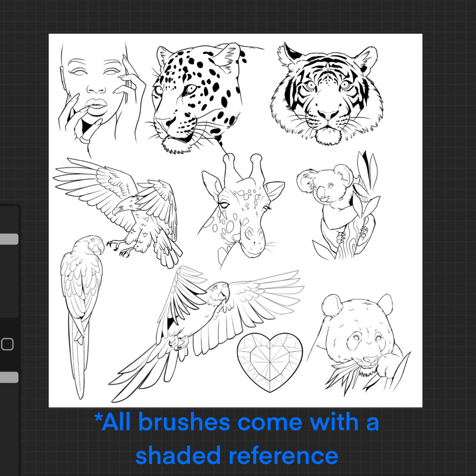
Task: Select the koala on branch drawing
Action: tap(339, 206)
